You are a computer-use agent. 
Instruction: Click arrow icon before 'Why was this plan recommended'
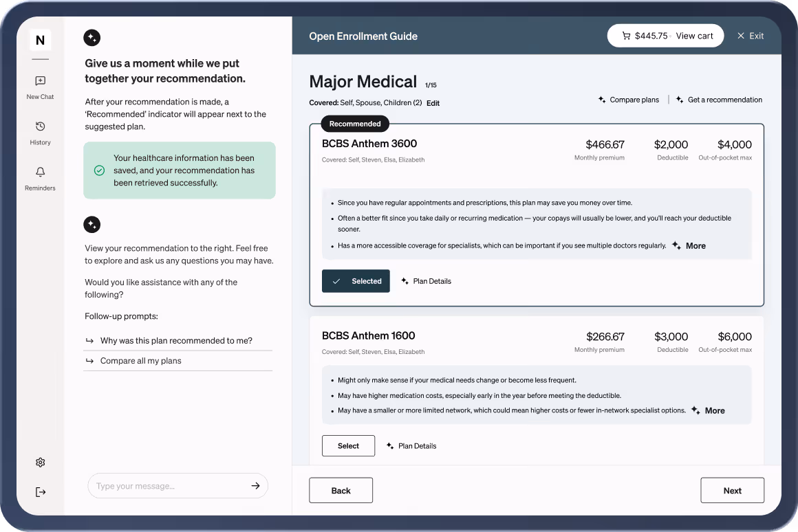click(x=89, y=341)
